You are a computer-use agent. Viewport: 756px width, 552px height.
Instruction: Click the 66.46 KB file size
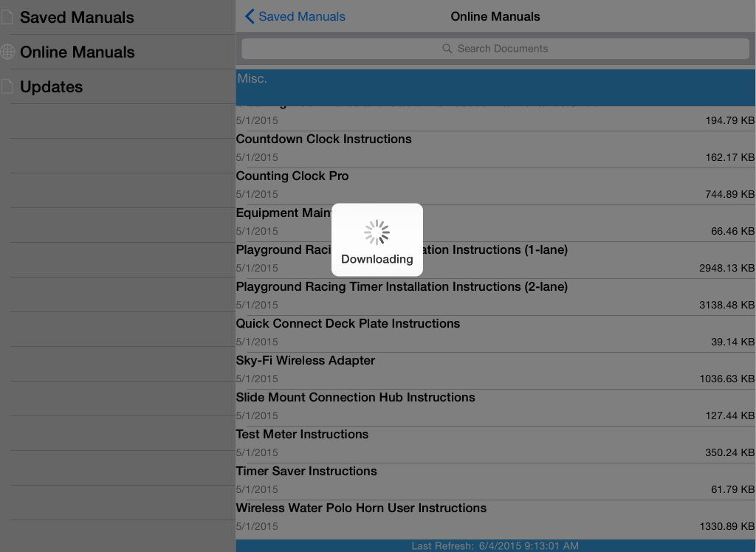click(732, 232)
